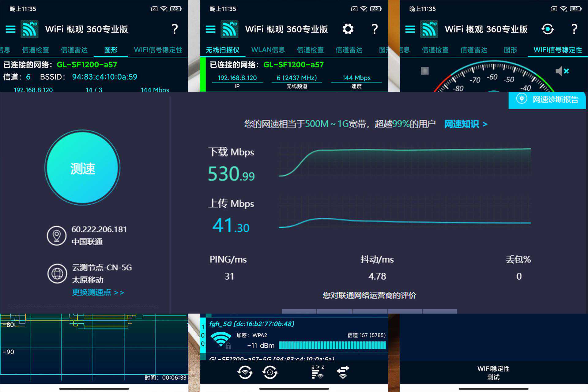Expand 更换测速点 to change test node
Viewport: 588px width, 392px height.
98,292
